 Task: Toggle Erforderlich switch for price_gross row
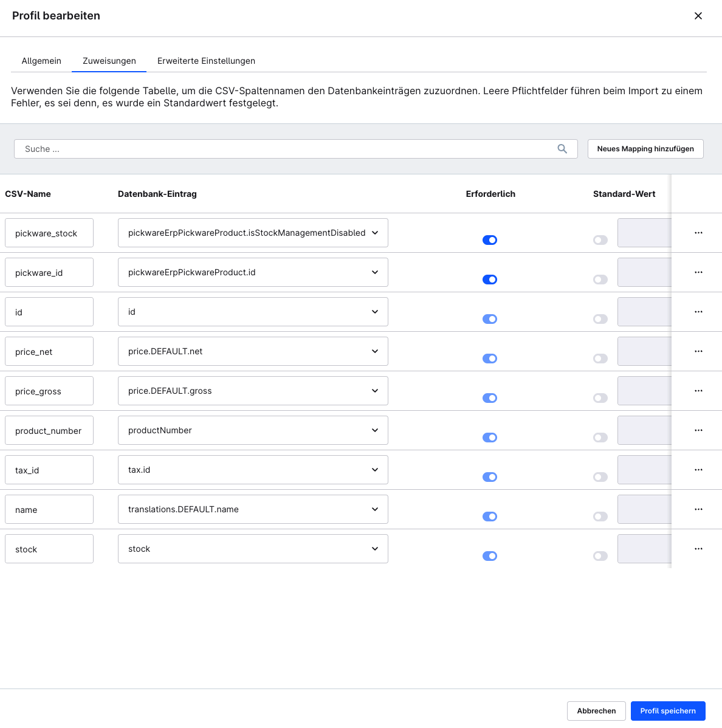click(x=490, y=398)
